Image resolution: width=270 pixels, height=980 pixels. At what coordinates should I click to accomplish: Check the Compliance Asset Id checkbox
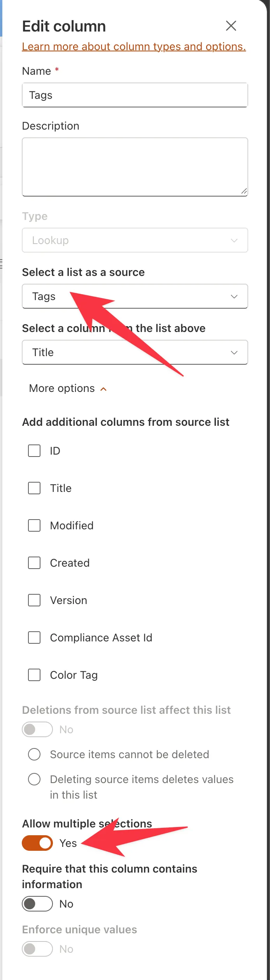pyautogui.click(x=34, y=638)
